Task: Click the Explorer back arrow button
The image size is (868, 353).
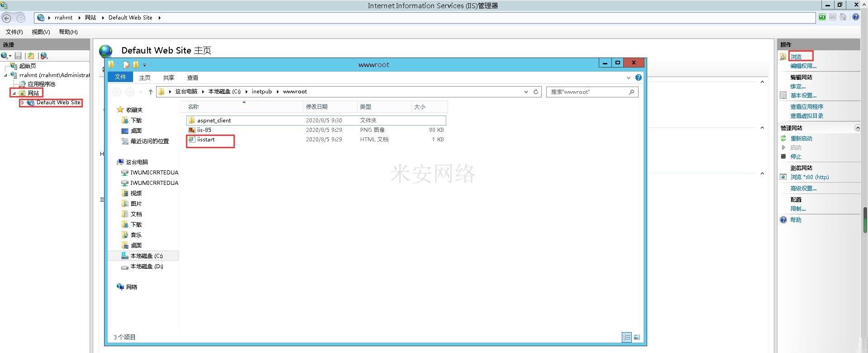Action: click(x=116, y=92)
